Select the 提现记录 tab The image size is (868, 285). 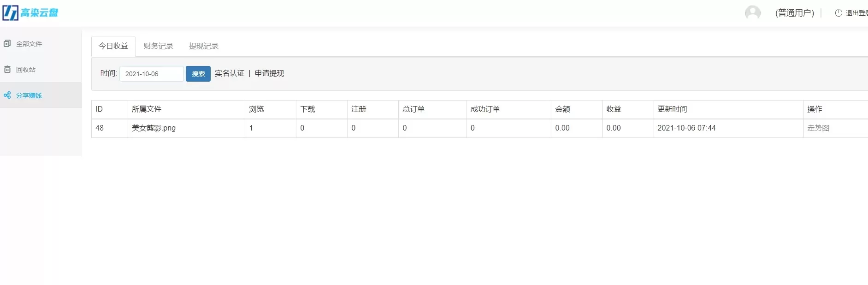pyautogui.click(x=203, y=46)
